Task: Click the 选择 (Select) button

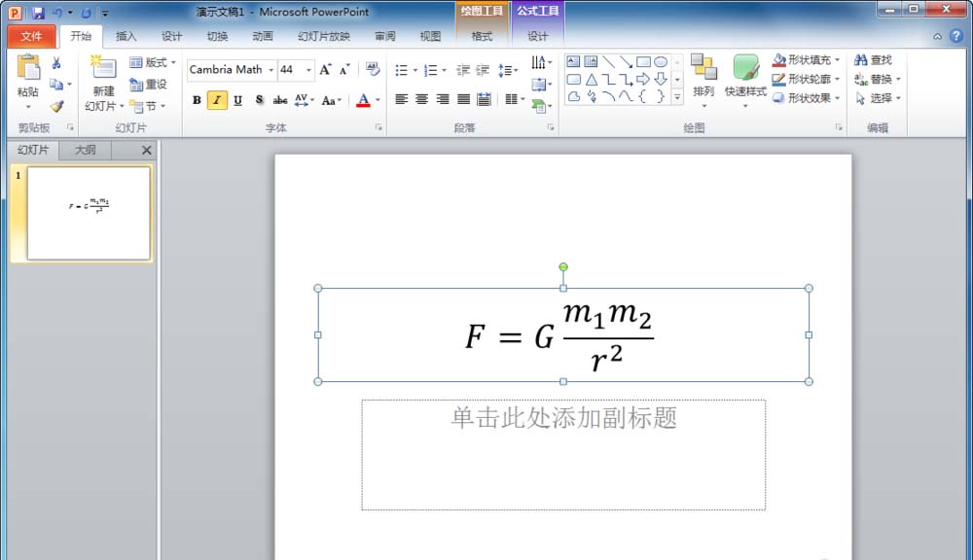Action: (876, 98)
